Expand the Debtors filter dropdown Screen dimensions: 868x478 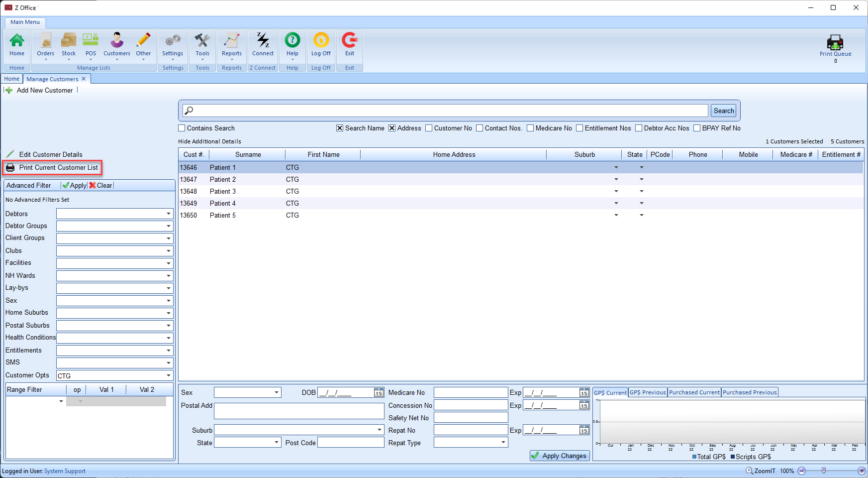tap(169, 214)
